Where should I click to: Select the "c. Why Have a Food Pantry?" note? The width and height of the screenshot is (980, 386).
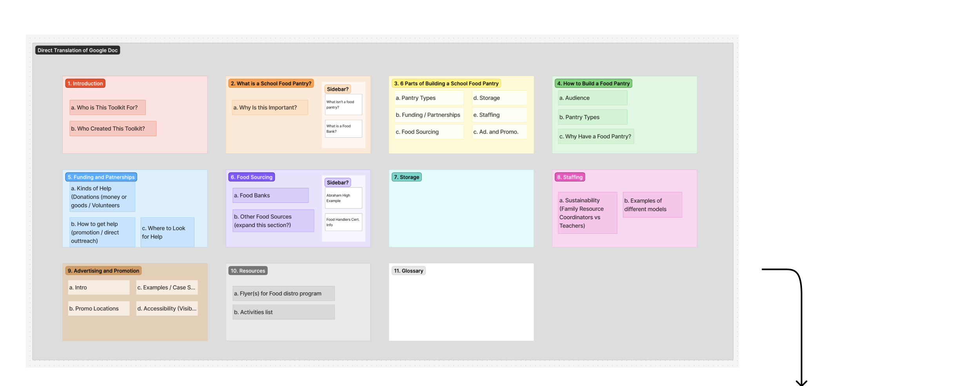click(x=595, y=137)
